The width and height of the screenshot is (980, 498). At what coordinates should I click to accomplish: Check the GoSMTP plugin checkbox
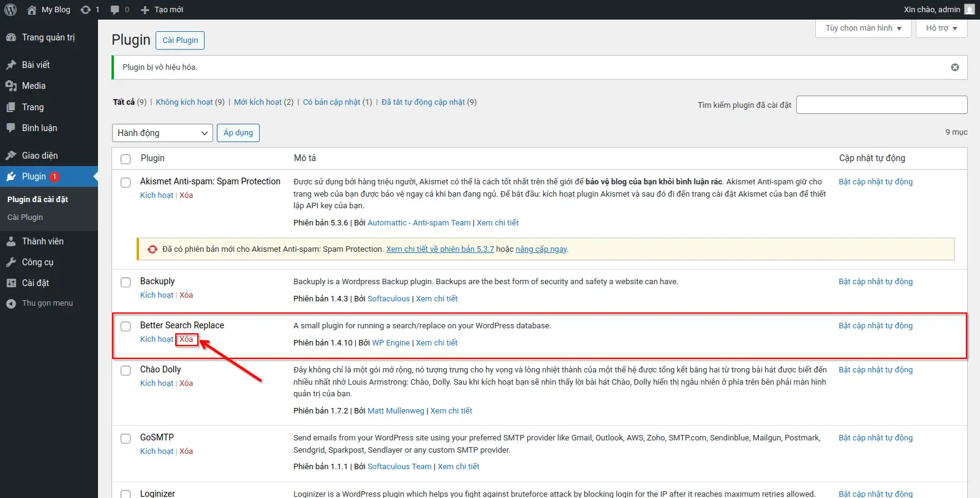(x=126, y=439)
